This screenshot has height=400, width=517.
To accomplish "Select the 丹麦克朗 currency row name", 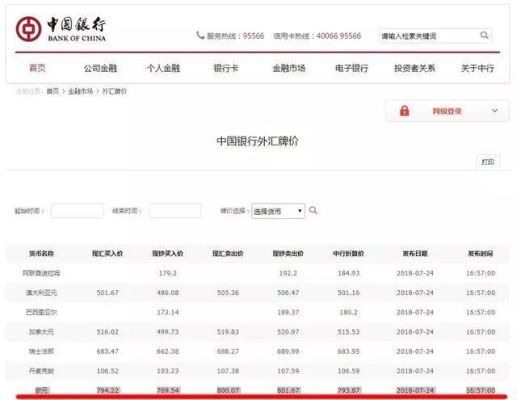I will coord(41,371).
